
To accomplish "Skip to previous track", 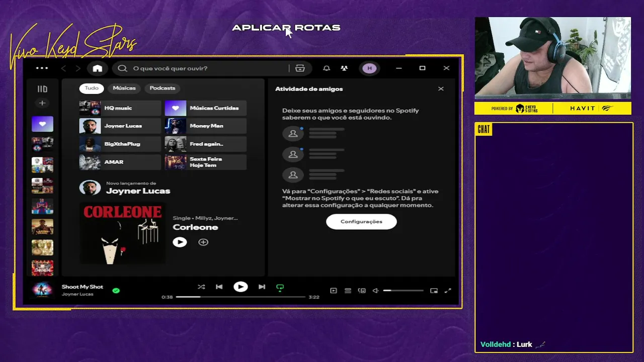I will pyautogui.click(x=219, y=287).
